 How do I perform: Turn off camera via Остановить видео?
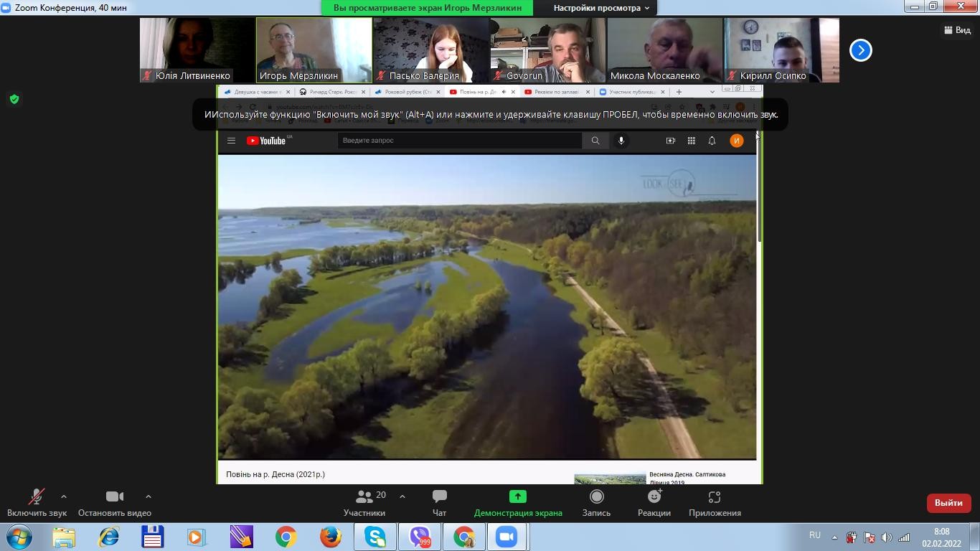click(x=115, y=502)
